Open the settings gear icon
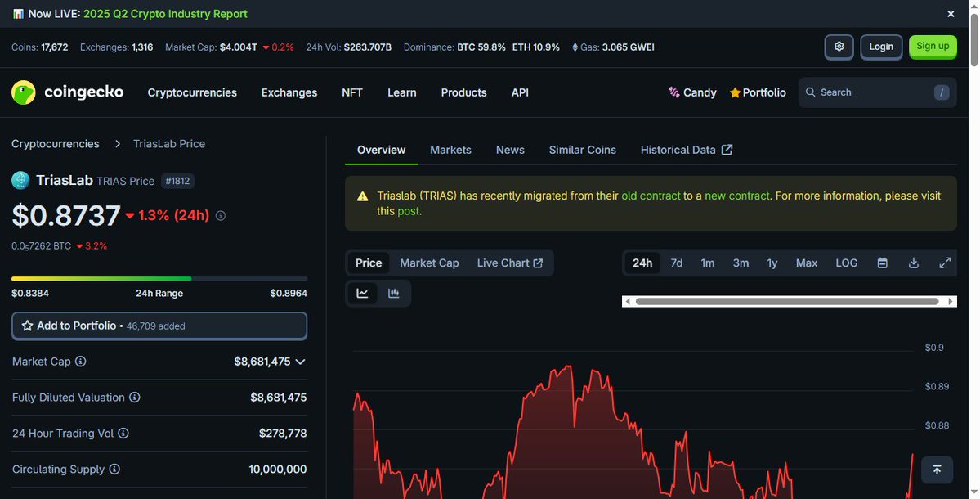Image resolution: width=980 pixels, height=499 pixels. (x=839, y=47)
